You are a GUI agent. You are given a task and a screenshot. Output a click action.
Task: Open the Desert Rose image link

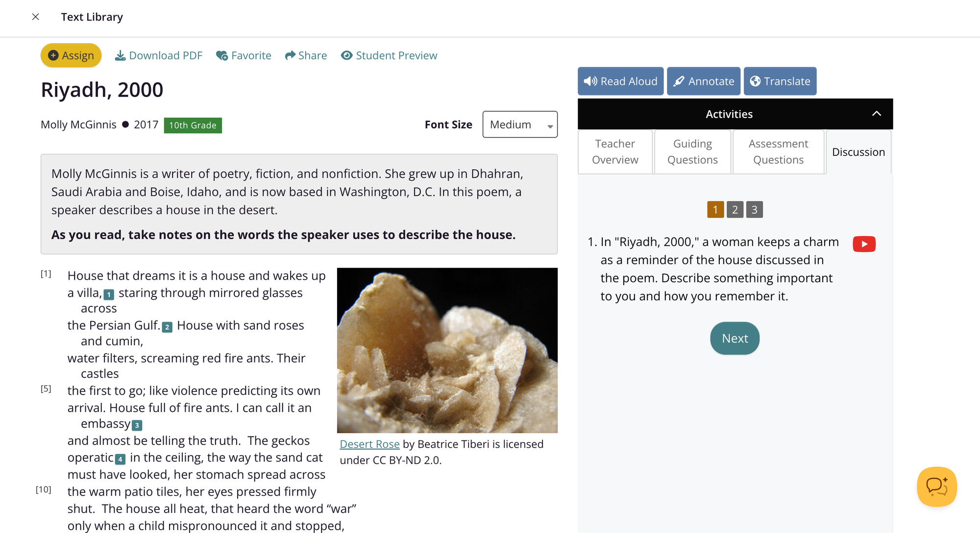click(x=369, y=444)
